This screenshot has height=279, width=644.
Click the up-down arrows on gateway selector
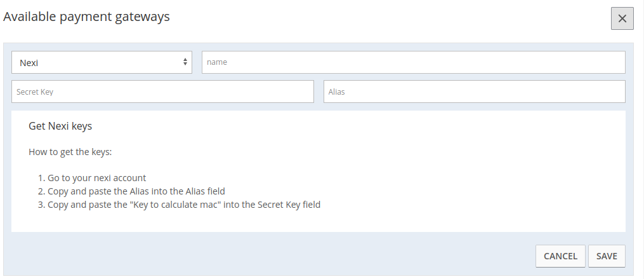click(185, 62)
